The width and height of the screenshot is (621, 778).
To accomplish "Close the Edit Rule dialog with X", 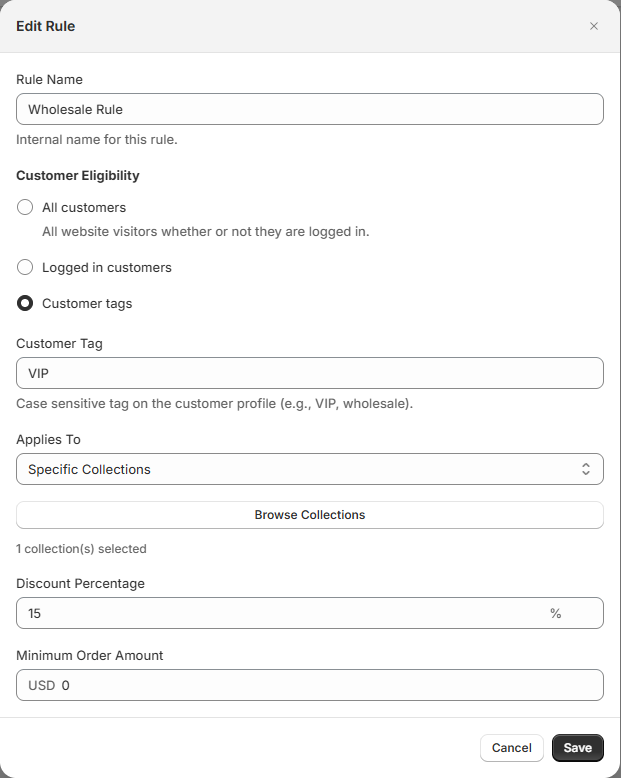I will [x=594, y=26].
